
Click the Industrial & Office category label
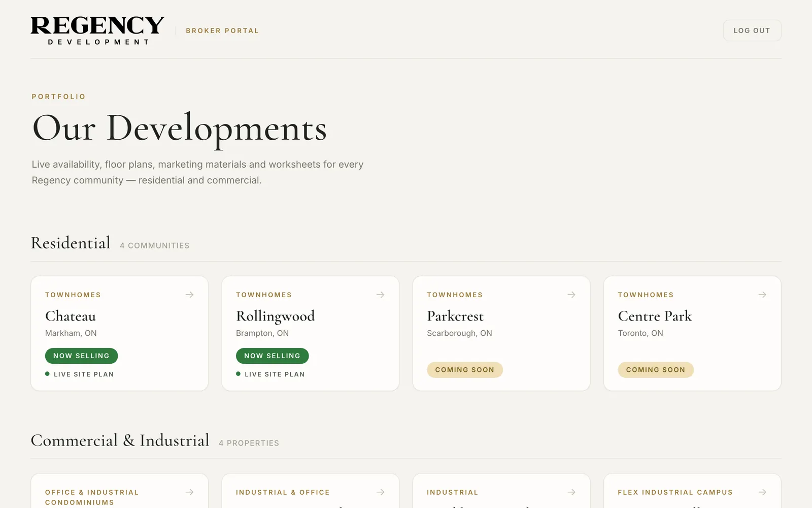click(283, 492)
